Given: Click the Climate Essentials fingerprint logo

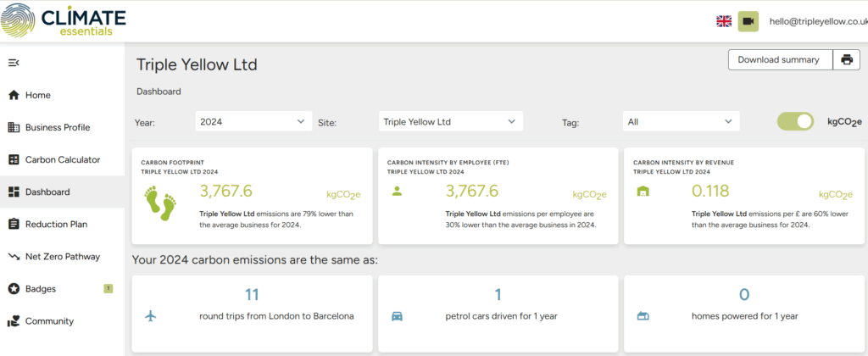Looking at the screenshot, I should (x=19, y=21).
